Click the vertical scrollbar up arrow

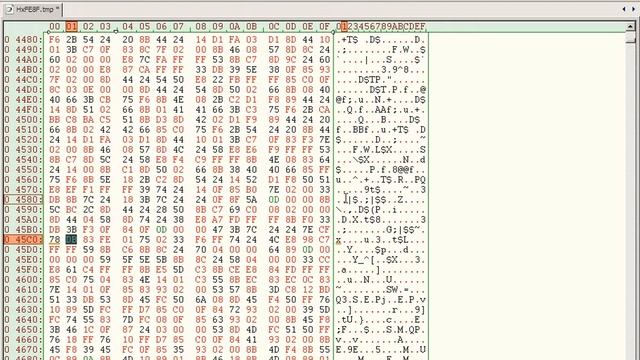click(631, 27)
